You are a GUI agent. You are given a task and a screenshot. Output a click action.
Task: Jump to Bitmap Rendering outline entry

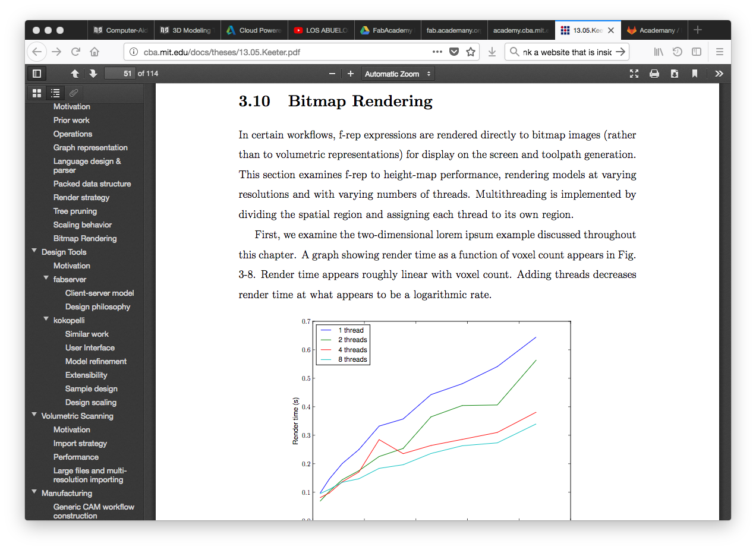click(85, 238)
